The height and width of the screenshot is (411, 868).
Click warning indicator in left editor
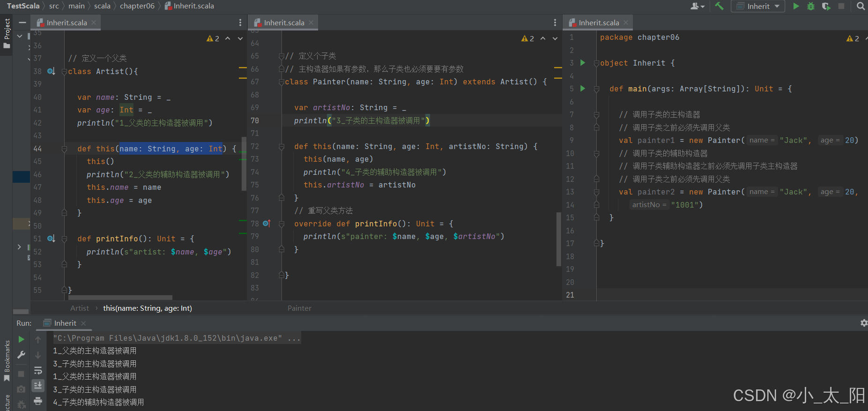coord(213,38)
